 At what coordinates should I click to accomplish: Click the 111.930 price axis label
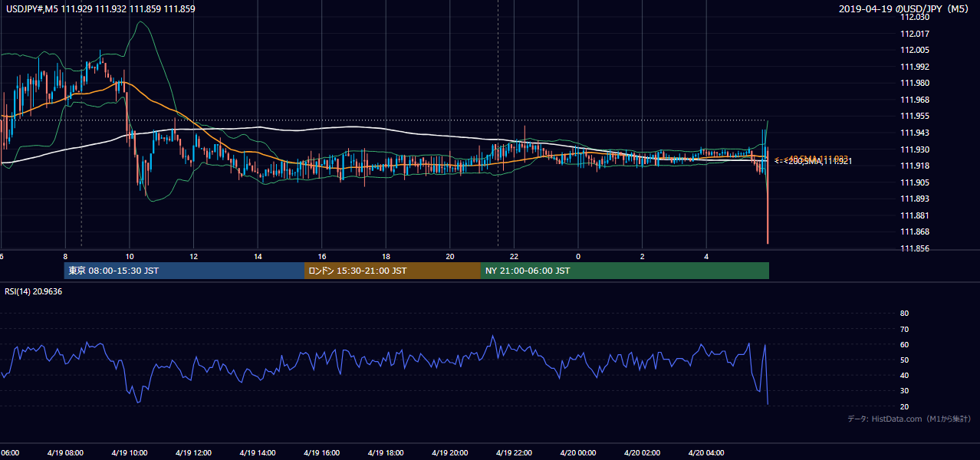click(916, 149)
